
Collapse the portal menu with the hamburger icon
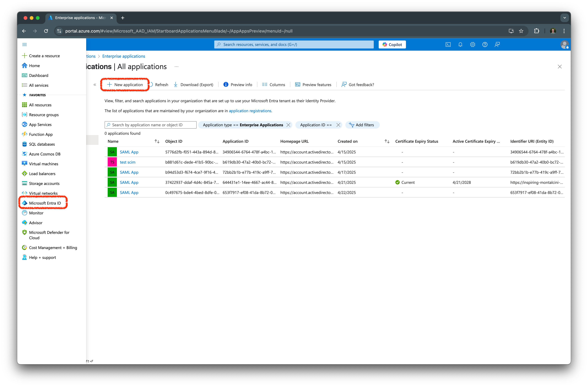(x=24, y=44)
